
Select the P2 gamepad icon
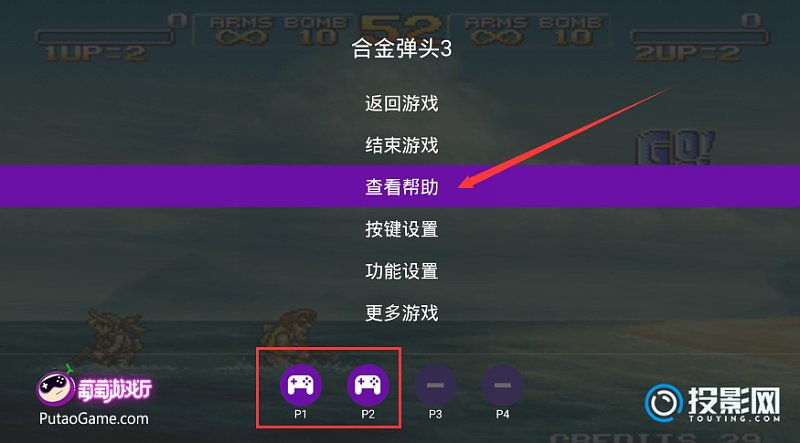tap(368, 385)
